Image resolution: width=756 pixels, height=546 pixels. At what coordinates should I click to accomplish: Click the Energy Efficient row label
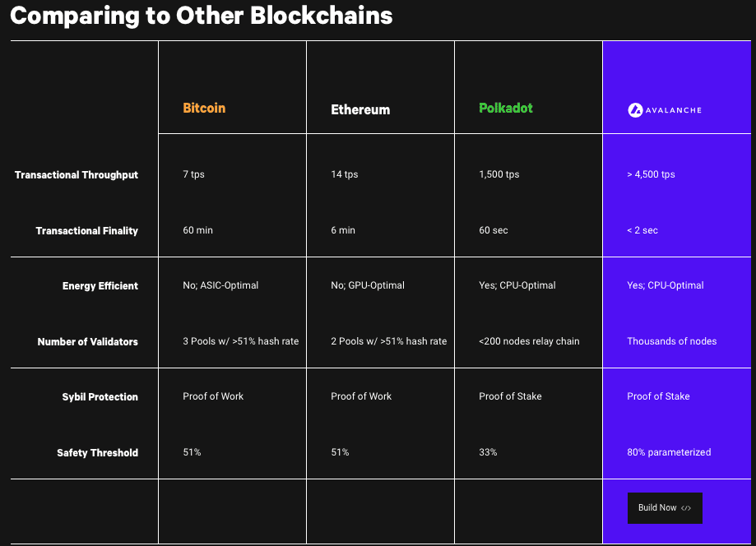point(100,286)
